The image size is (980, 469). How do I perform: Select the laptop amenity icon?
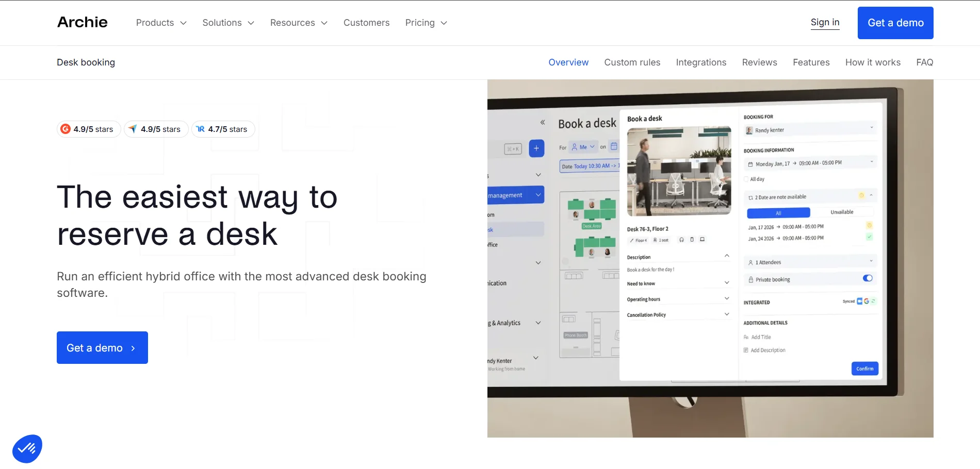pyautogui.click(x=703, y=240)
